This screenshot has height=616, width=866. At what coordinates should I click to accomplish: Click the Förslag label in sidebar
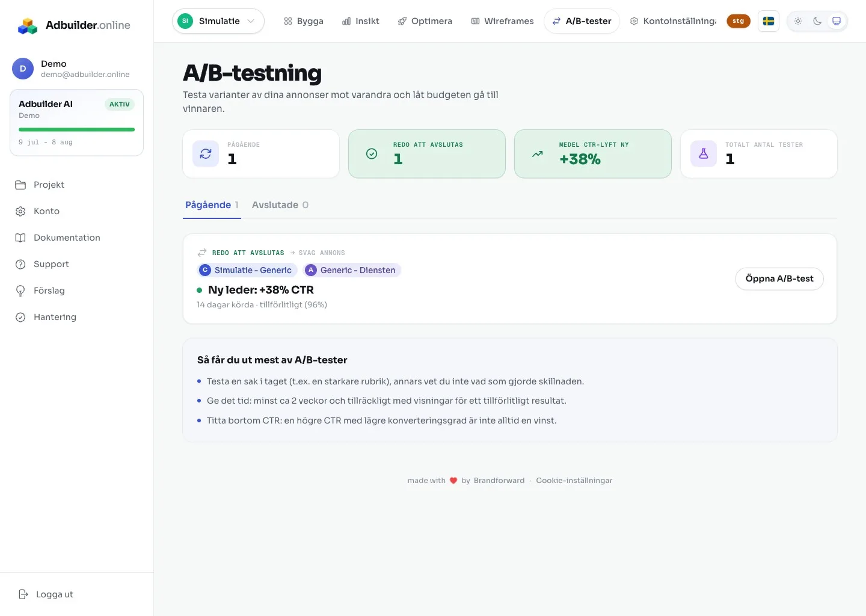pyautogui.click(x=49, y=291)
